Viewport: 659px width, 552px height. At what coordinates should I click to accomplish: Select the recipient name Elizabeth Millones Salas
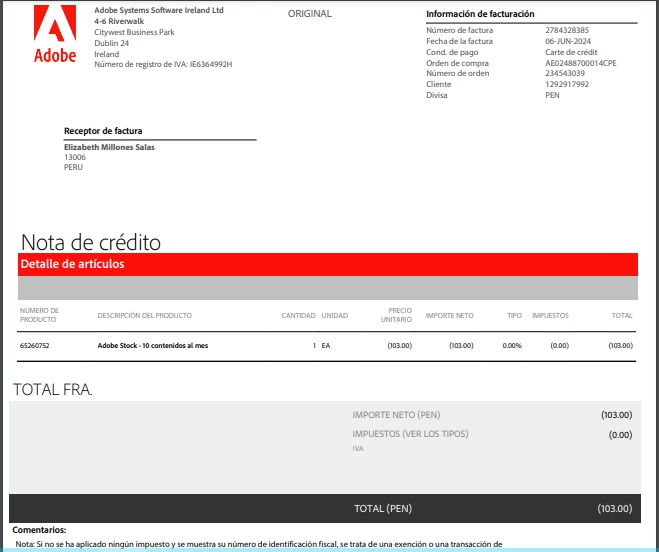click(x=109, y=147)
